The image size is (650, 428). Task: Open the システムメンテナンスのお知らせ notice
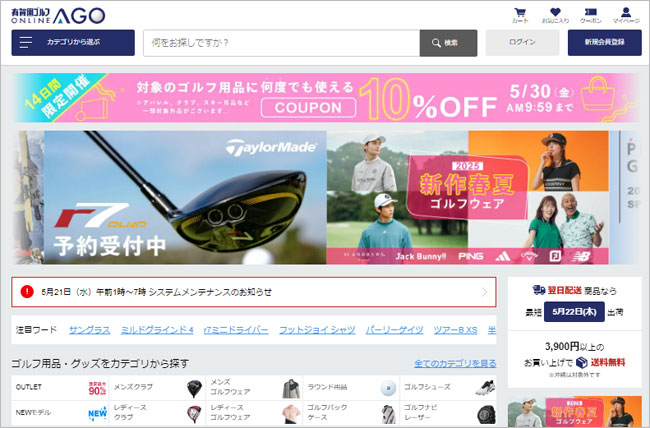[x=254, y=292]
